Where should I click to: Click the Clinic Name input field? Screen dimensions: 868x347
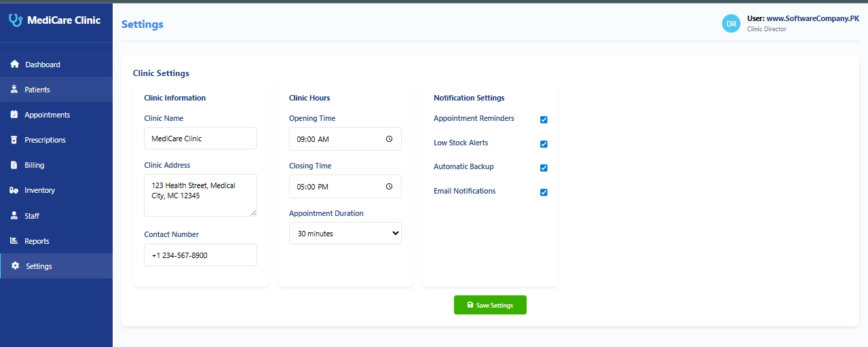pyautogui.click(x=200, y=138)
